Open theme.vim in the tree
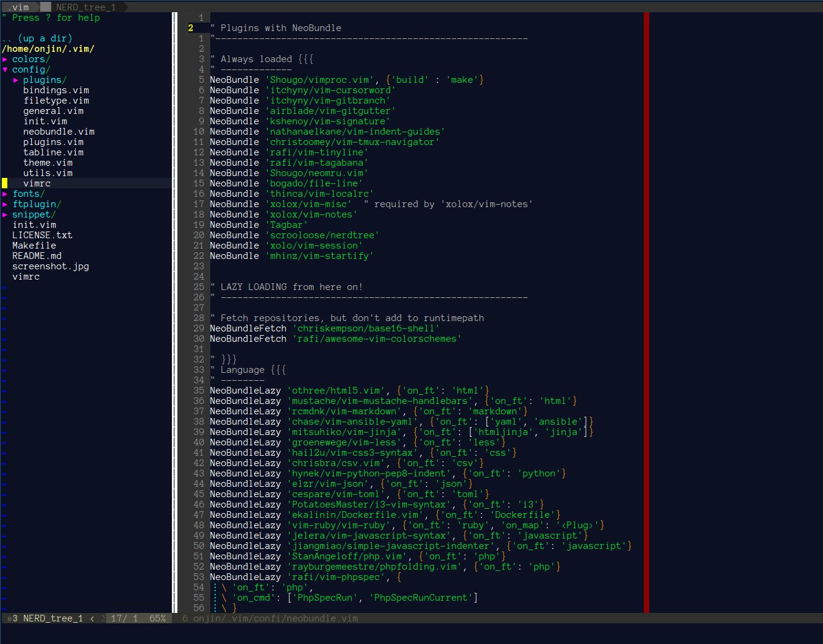The image size is (823, 644). coord(48,163)
